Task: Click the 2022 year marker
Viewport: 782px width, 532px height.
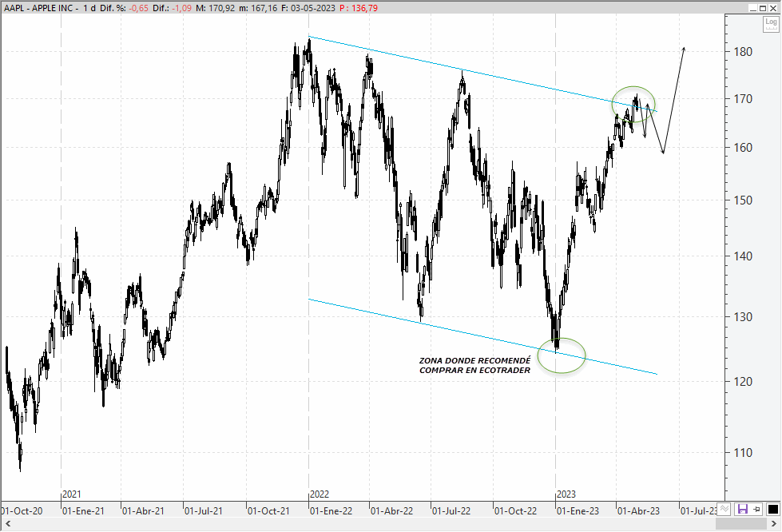Action: point(320,494)
